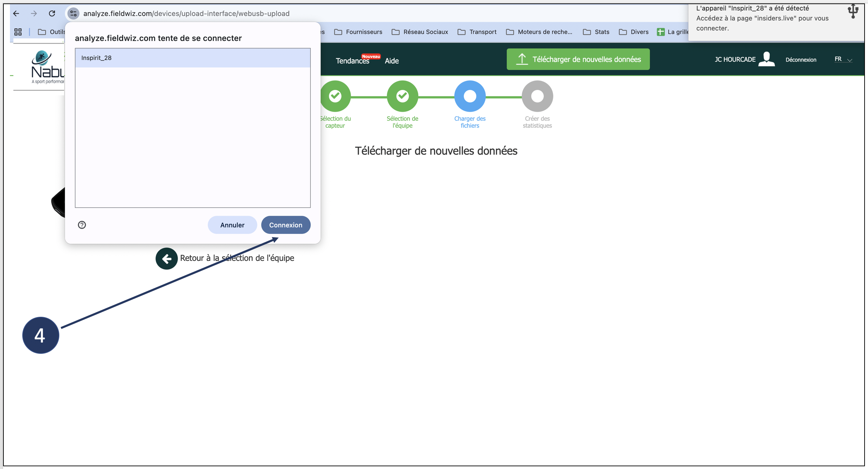Open the apps grid in bookmarks bar
Image resolution: width=868 pixels, height=469 pixels.
point(18,32)
